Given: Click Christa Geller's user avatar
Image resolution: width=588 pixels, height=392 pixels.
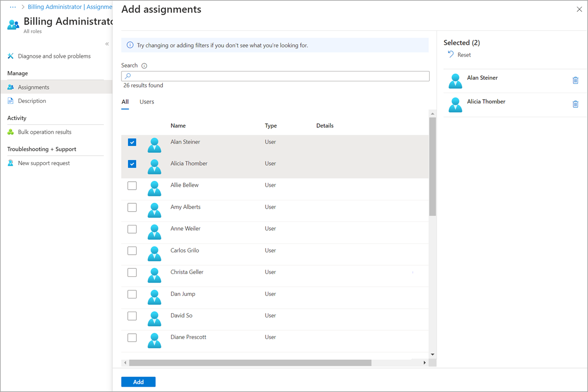Looking at the screenshot, I should (x=154, y=275).
